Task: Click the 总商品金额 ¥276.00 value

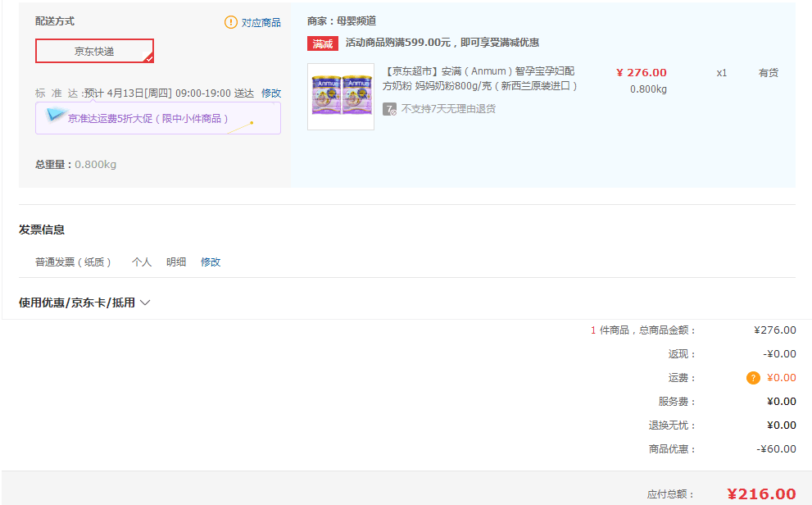Action: 775,330
